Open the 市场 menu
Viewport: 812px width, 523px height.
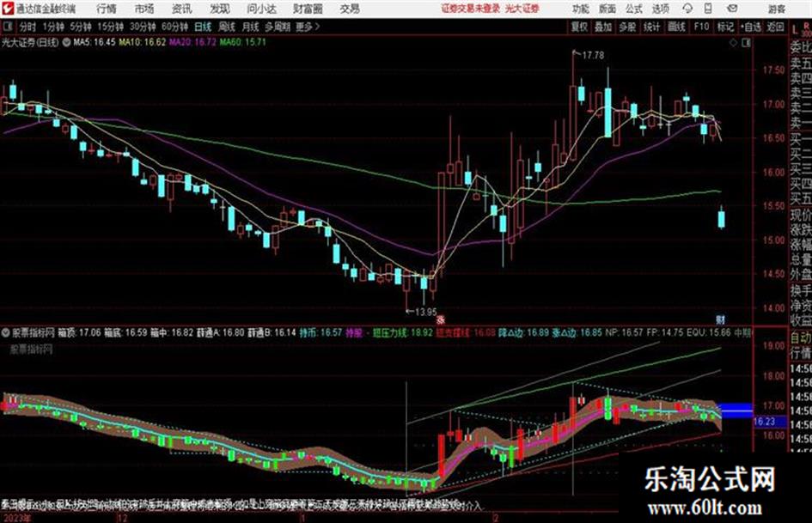[144, 9]
